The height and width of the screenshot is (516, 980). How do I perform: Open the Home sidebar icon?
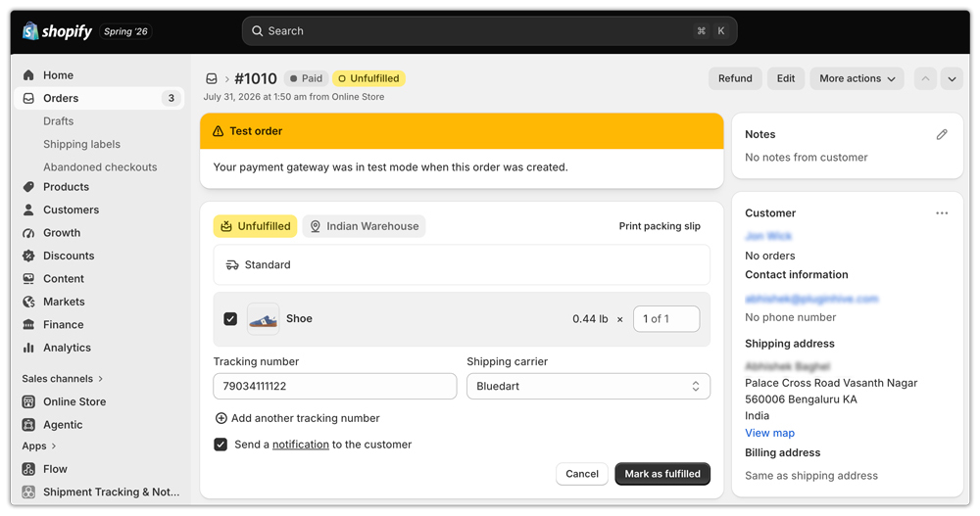click(28, 75)
